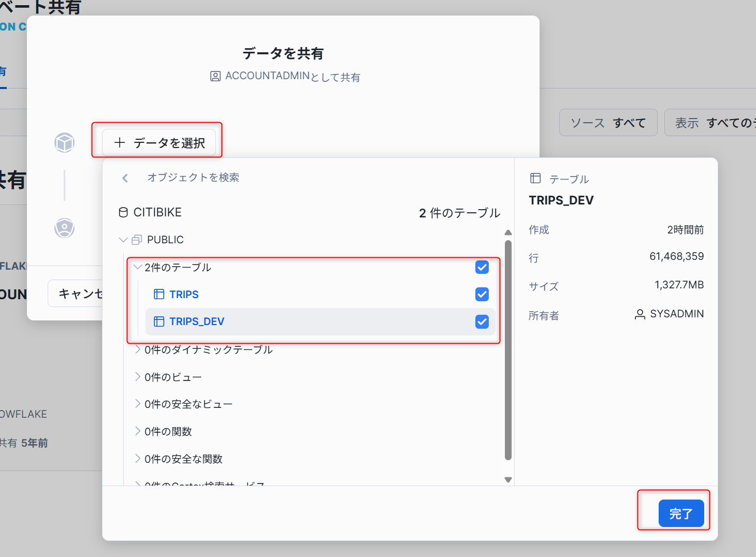The width and height of the screenshot is (756, 557).
Task: Expand the 0件の安全なビュー group
Action: point(138,404)
